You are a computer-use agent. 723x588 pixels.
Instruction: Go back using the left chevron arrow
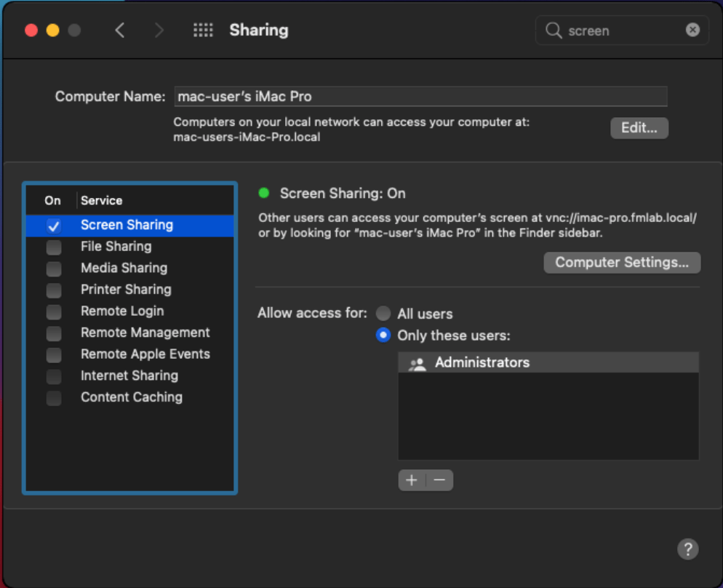(x=120, y=30)
